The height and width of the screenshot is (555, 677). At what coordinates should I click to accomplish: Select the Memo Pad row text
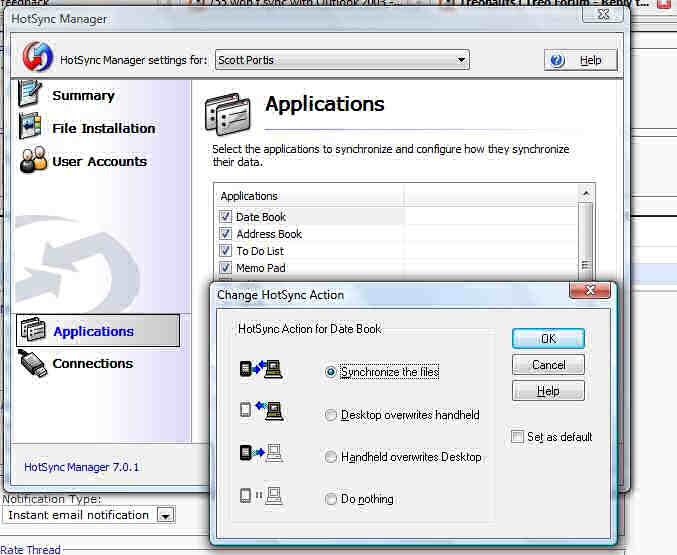coord(261,268)
